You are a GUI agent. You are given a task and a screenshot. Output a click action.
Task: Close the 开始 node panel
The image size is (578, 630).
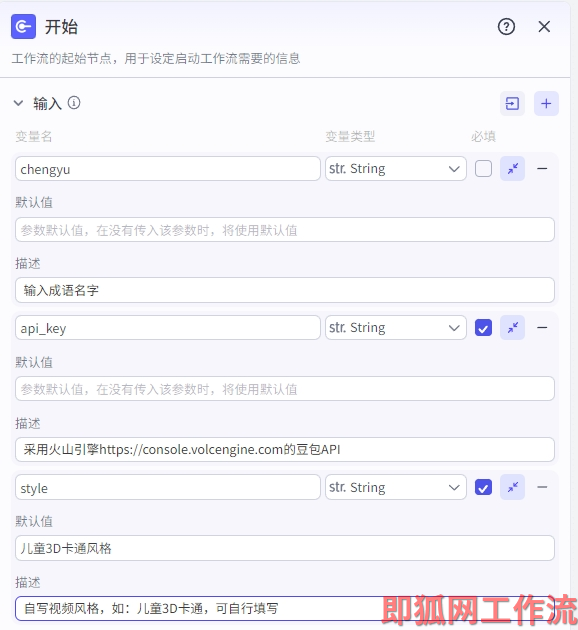544,27
